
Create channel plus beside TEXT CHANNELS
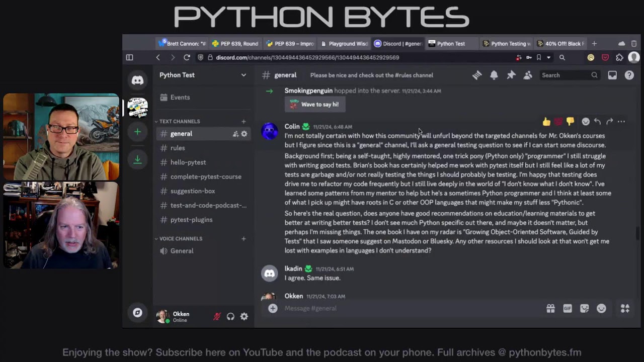244,122
